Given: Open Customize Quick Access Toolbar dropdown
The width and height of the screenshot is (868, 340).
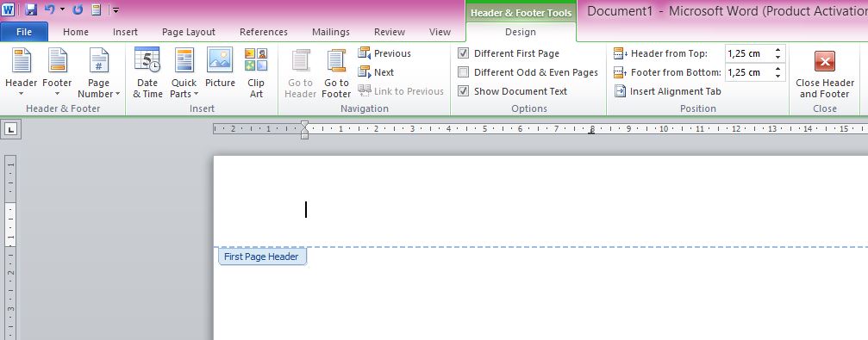Looking at the screenshot, I should (116, 9).
